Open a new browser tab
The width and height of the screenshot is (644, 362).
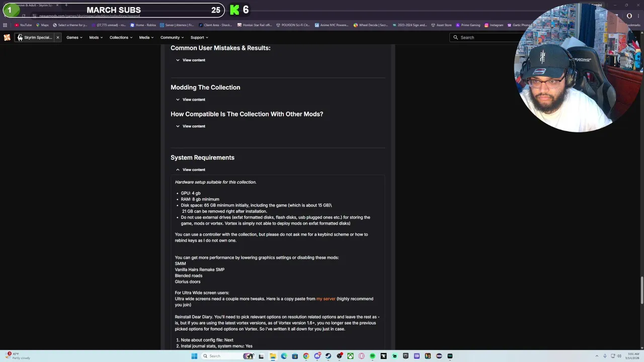(66, 5)
